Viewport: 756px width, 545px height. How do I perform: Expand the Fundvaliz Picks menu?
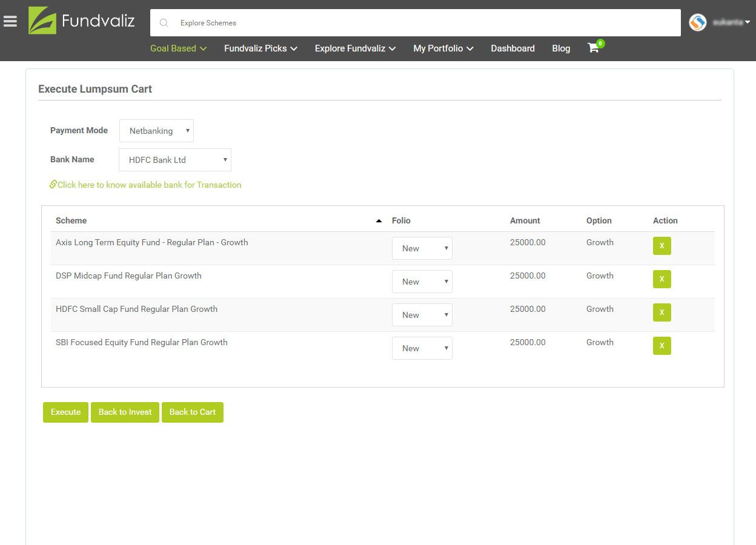pos(260,48)
